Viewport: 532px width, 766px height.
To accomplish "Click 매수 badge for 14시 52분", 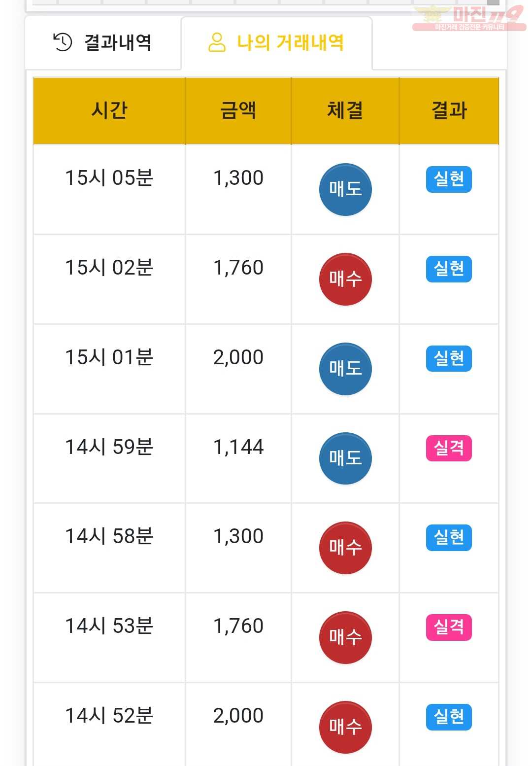I will pyautogui.click(x=345, y=728).
